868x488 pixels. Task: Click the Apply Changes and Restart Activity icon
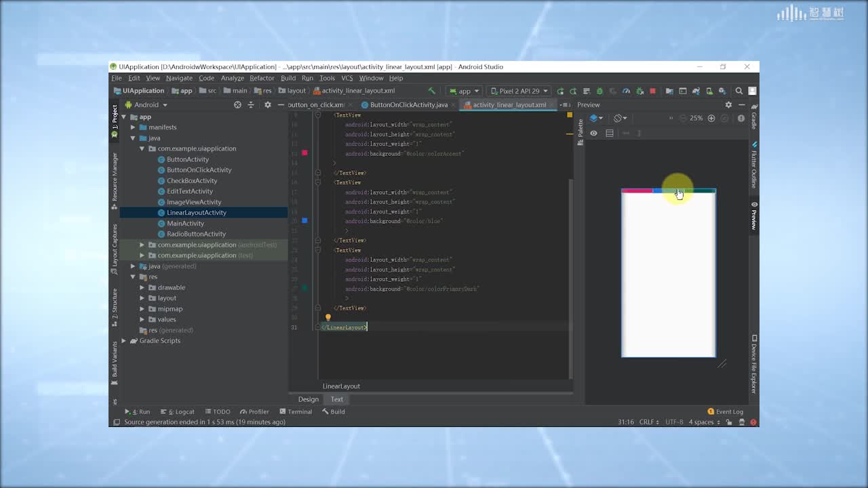click(573, 91)
